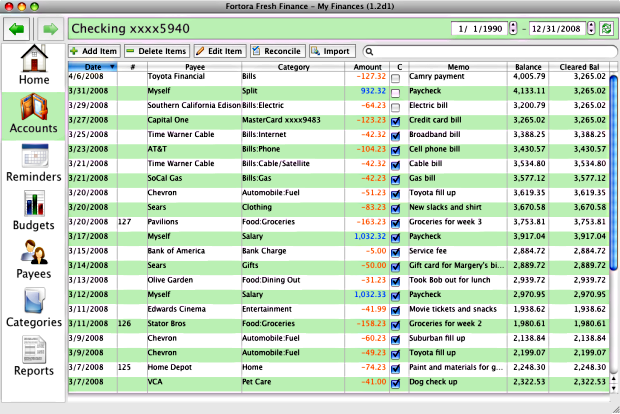620x414 pixels.
Task: Click into the search text field
Action: point(490,51)
